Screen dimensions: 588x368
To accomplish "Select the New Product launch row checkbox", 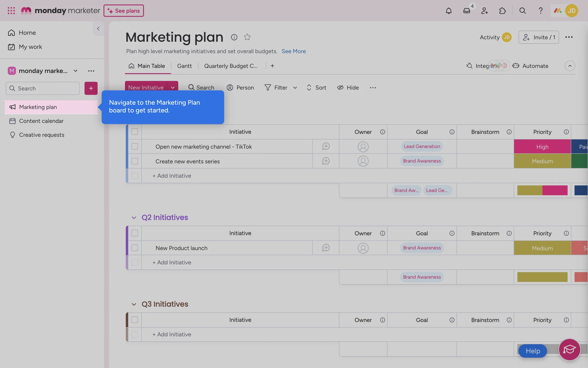I will [135, 248].
